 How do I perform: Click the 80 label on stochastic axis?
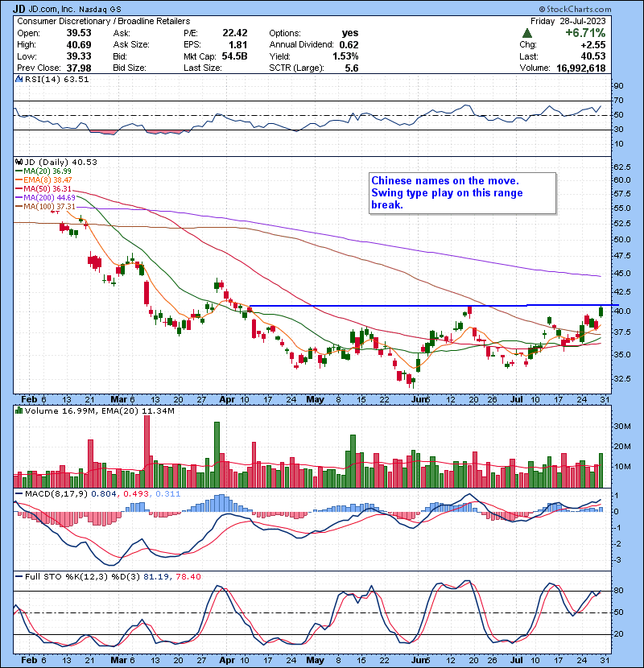tap(618, 591)
